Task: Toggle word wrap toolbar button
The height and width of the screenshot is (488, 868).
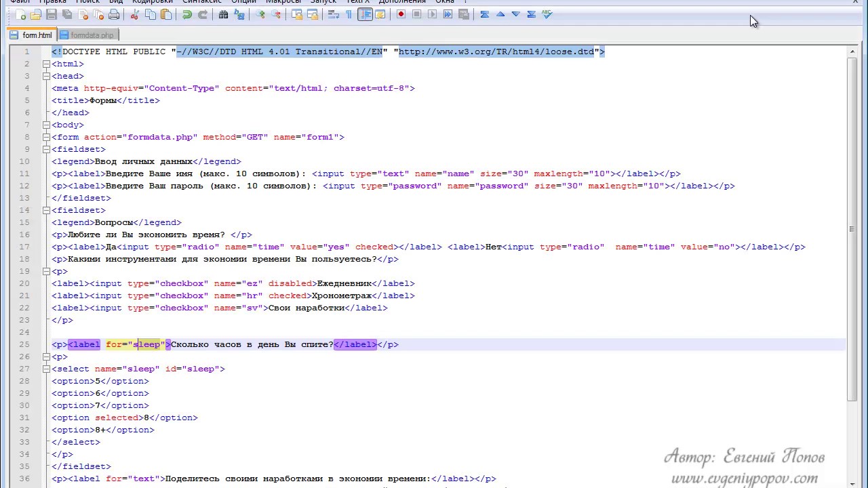Action: (334, 14)
